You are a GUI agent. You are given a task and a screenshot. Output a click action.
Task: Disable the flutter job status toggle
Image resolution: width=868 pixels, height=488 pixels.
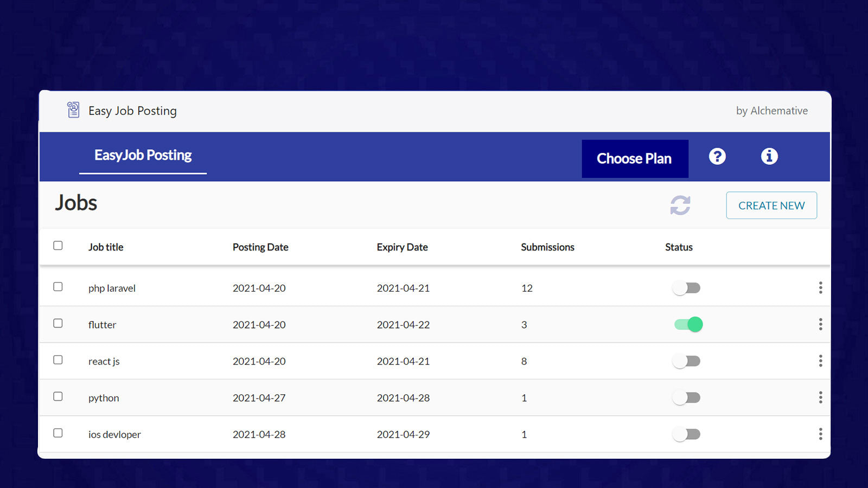click(688, 324)
